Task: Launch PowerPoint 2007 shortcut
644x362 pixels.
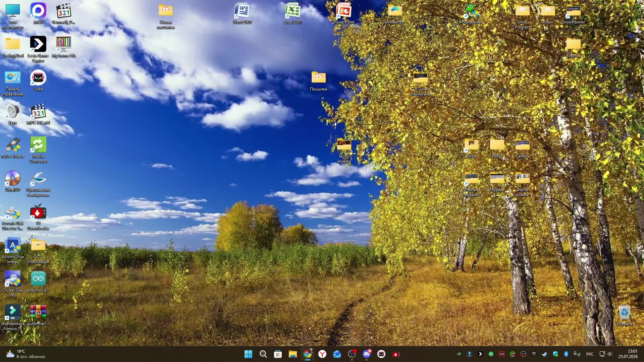Action: 344,16
